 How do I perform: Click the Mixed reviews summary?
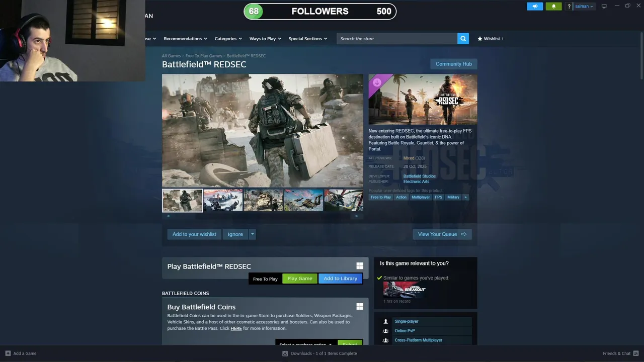(x=409, y=158)
